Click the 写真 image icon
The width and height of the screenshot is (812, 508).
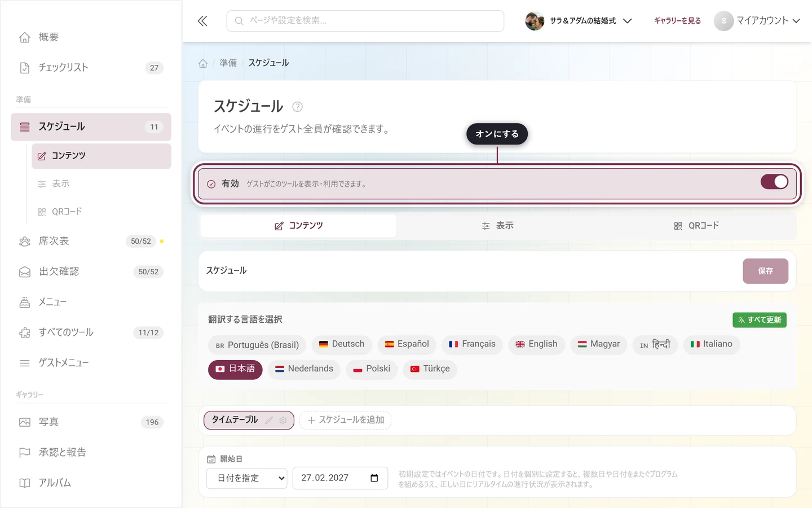[25, 422]
